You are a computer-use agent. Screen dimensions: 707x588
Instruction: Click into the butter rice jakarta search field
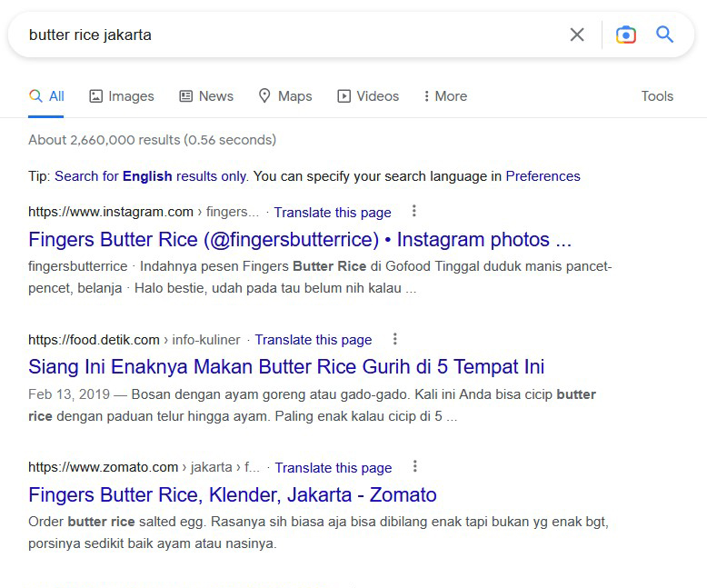273,35
